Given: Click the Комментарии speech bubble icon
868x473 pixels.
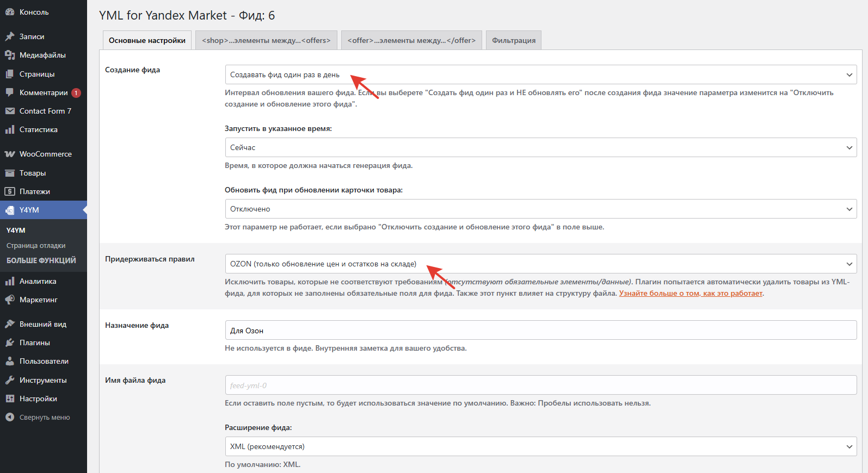Looking at the screenshot, I should coord(10,92).
